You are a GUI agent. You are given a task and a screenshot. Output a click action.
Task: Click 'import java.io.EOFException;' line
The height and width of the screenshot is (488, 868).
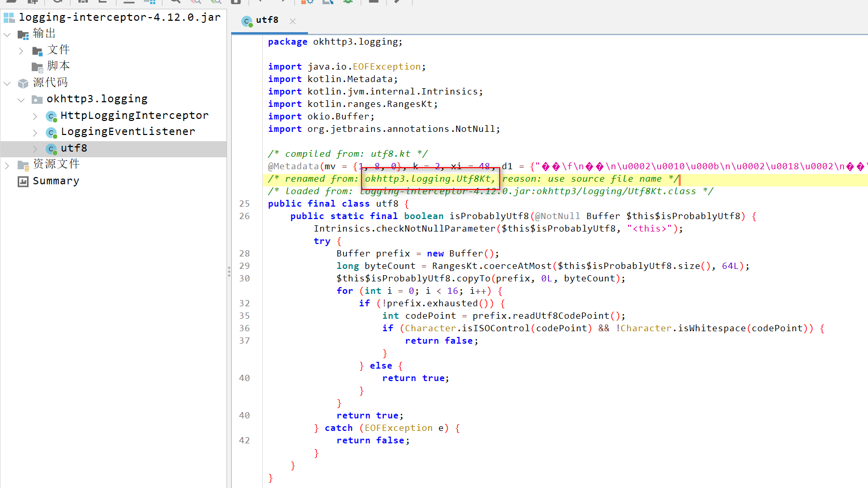point(346,66)
